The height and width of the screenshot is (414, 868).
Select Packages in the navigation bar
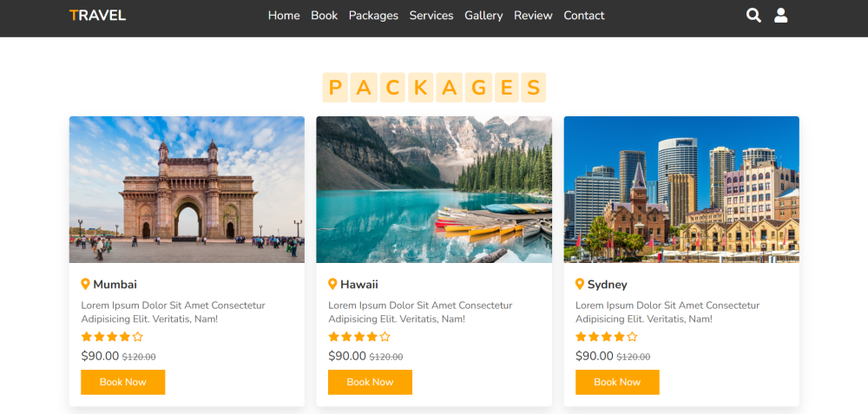(x=373, y=16)
